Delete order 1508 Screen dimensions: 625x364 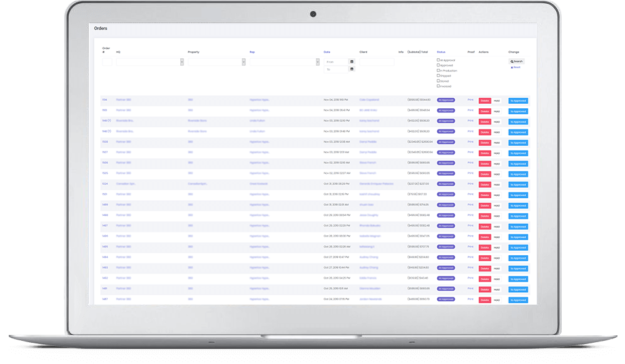click(485, 143)
